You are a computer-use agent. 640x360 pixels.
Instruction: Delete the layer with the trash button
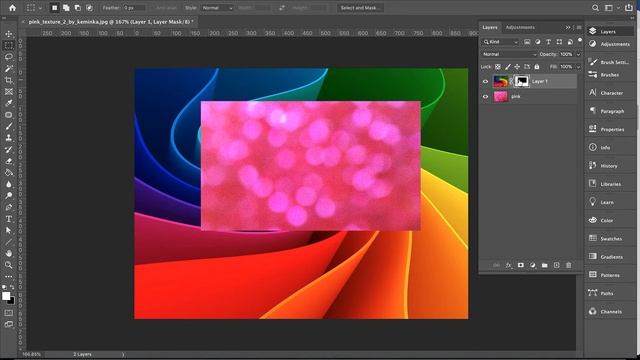[x=569, y=265]
